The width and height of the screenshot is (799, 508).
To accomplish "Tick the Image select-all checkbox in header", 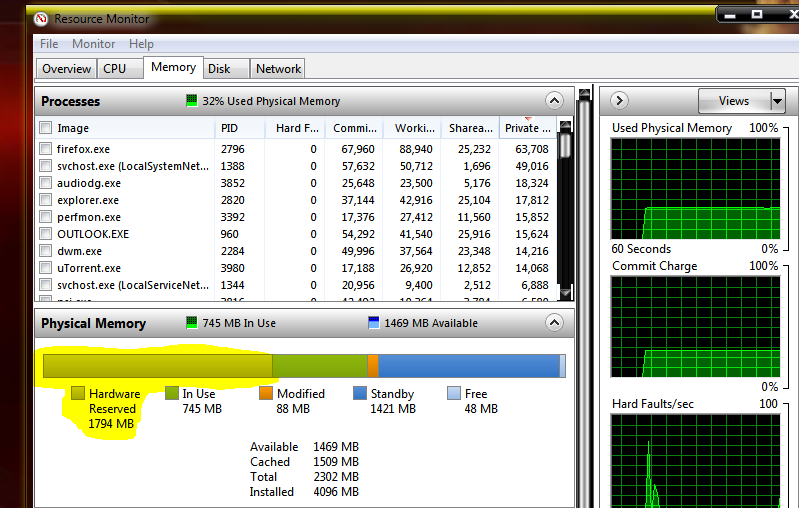I will [x=45, y=127].
